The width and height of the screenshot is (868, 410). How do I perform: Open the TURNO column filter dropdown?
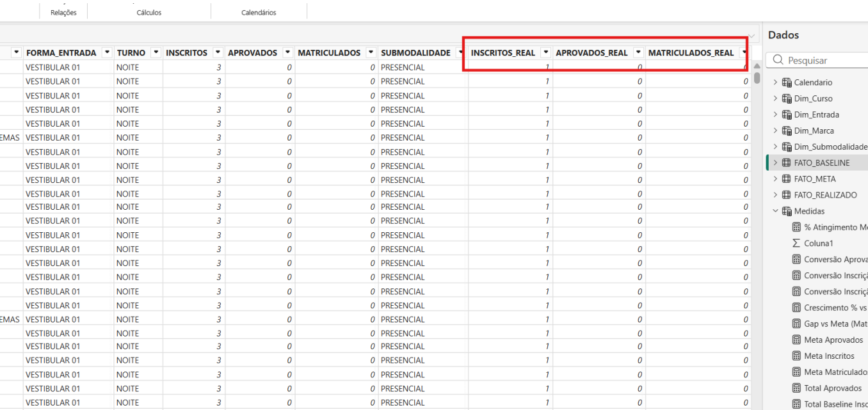[156, 52]
